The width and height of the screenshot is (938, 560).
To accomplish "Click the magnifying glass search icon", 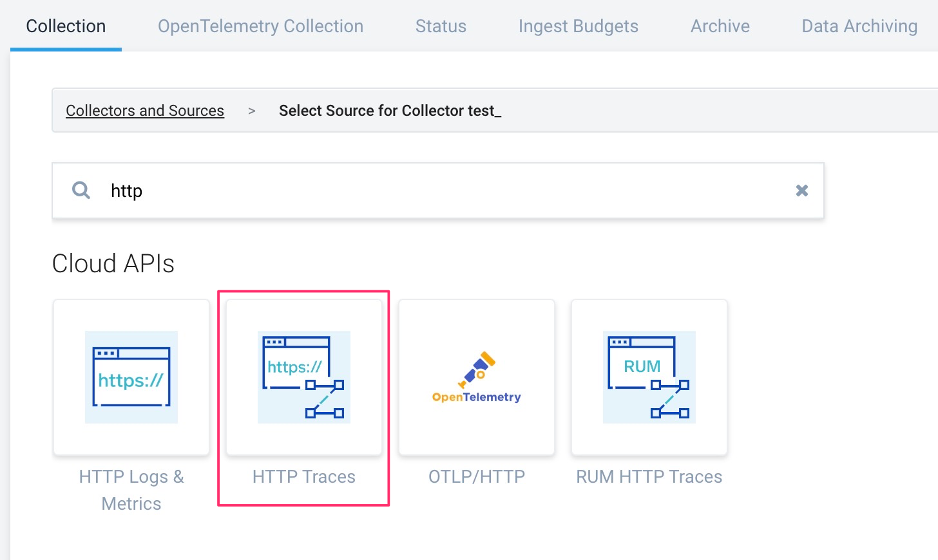I will (x=81, y=191).
